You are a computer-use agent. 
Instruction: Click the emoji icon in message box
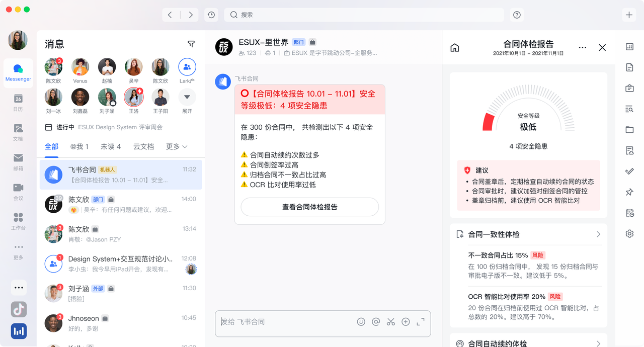361,322
